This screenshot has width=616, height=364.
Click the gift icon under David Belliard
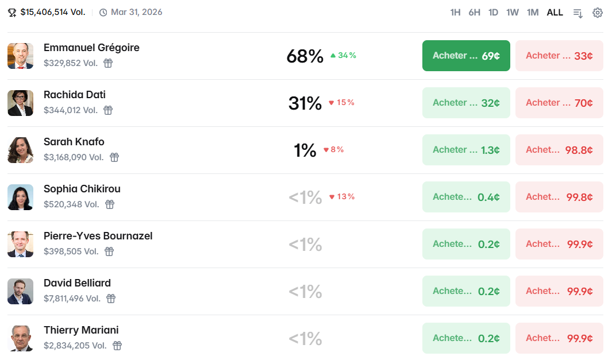tap(111, 299)
